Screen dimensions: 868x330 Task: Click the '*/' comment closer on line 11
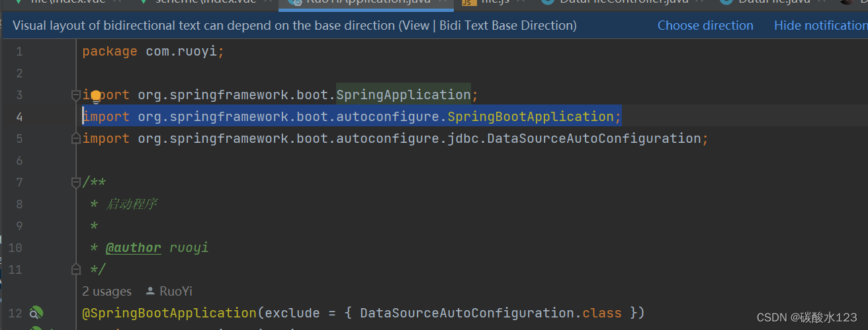tap(98, 269)
